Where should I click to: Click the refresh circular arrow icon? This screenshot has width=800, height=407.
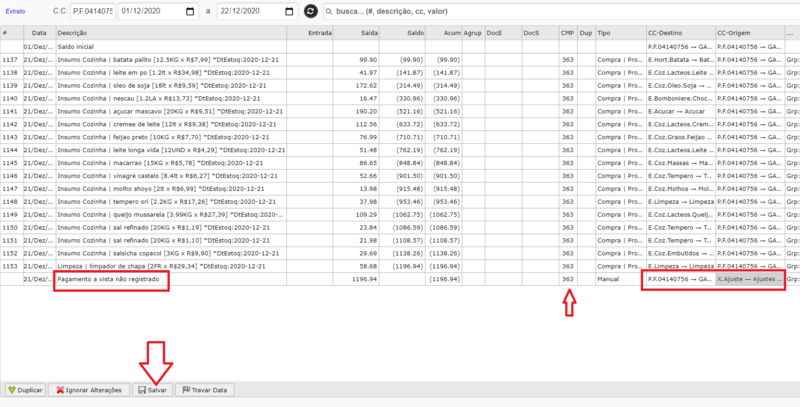311,11
